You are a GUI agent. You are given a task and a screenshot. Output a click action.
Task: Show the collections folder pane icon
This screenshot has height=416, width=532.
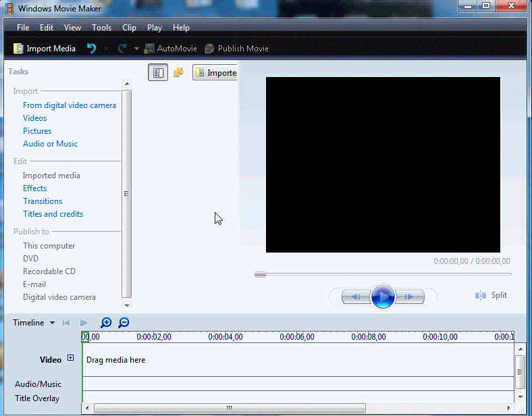point(178,72)
